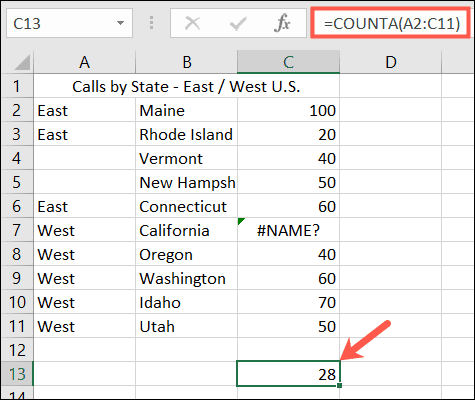Viewport: 475px width, 400px height.
Task: Click the green error indicator on cell C7
Action: click(x=241, y=221)
